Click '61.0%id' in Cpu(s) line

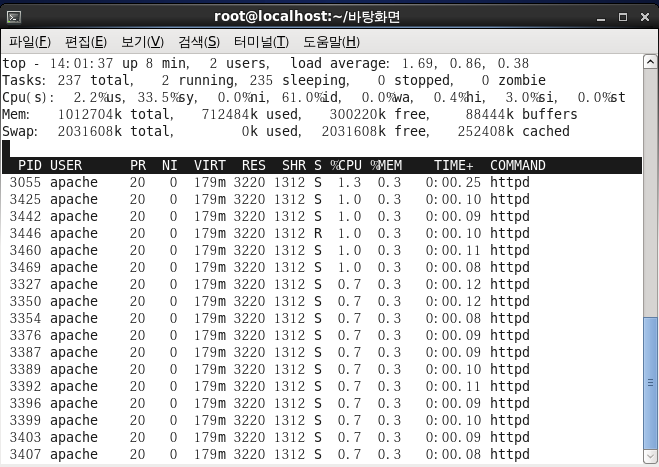pyautogui.click(x=310, y=98)
